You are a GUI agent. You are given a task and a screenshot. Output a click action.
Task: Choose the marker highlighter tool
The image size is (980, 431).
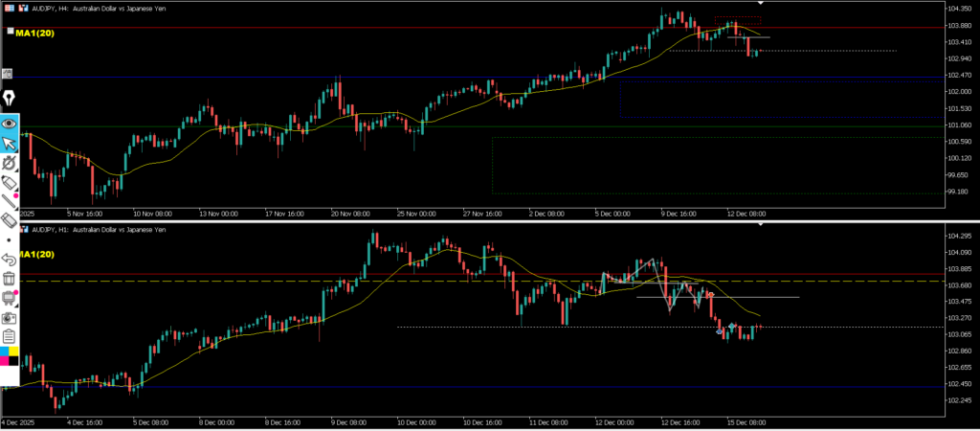[x=10, y=182]
